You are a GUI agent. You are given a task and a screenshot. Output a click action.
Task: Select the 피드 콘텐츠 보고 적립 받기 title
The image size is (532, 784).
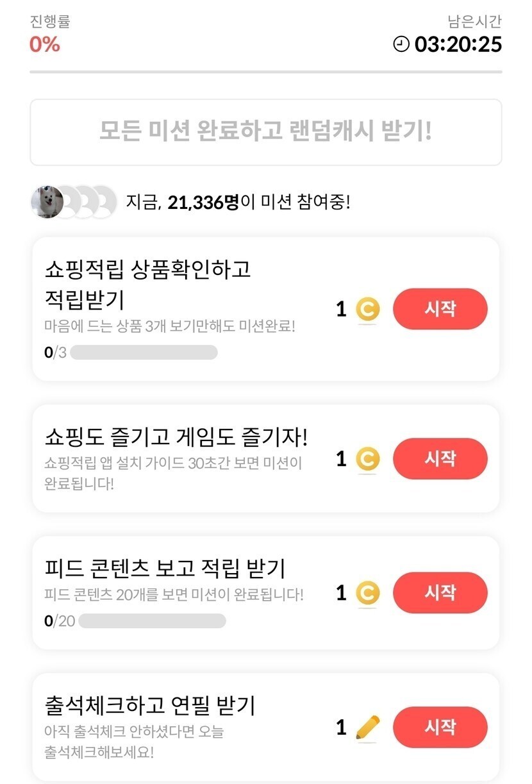165,569
